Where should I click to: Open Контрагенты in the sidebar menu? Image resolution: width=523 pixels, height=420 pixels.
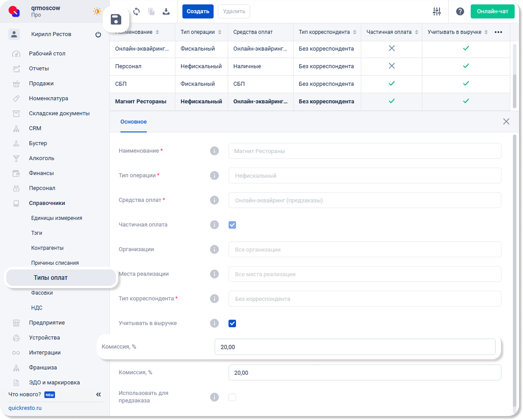(47, 248)
